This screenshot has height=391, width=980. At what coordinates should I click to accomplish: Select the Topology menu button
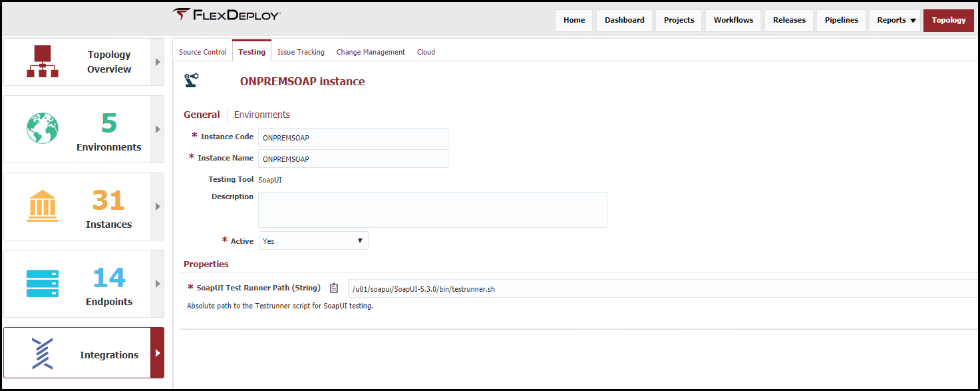[949, 20]
